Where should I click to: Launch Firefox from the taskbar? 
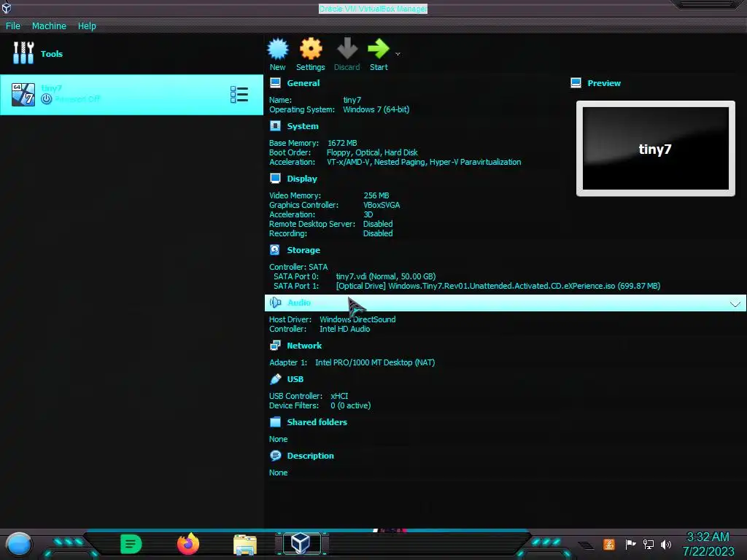[188, 544]
